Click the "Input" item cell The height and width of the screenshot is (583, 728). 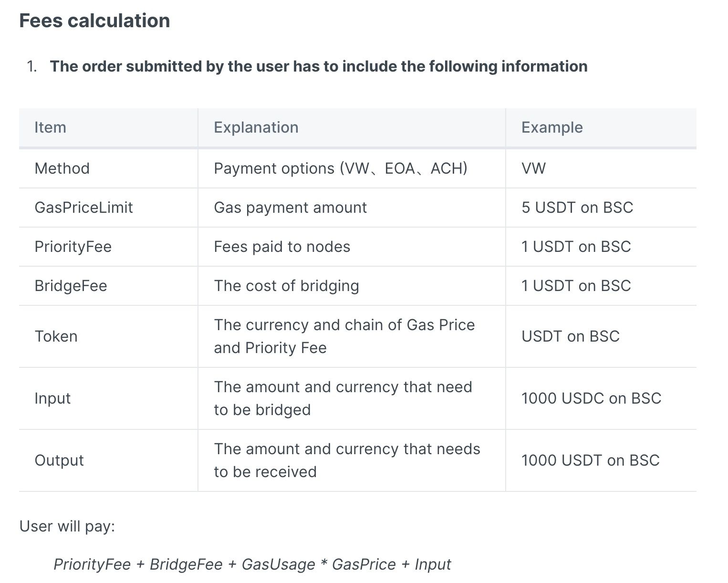(52, 398)
